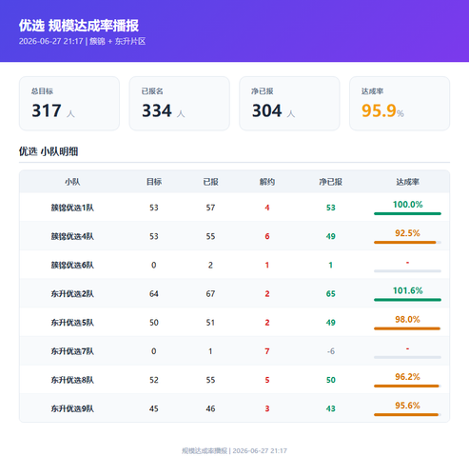Screen dimensions: 469x476
Task: Click 簇锦优选1队 已报 value 57
Action: tap(210, 208)
